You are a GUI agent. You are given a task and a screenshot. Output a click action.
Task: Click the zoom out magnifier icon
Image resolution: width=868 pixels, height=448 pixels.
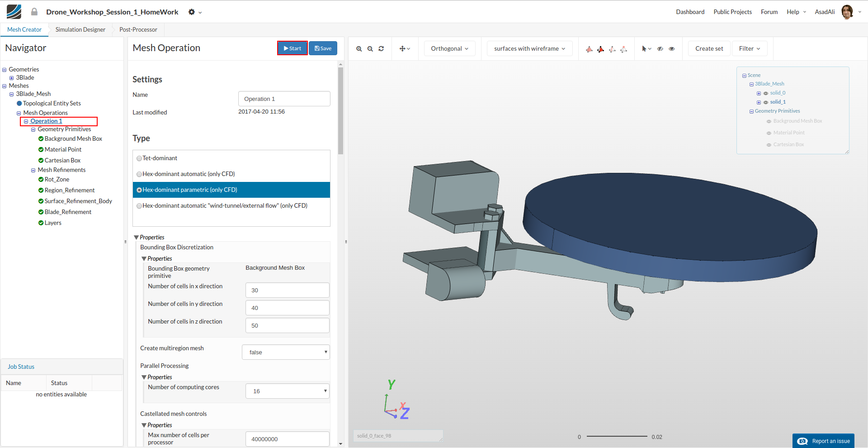click(370, 49)
